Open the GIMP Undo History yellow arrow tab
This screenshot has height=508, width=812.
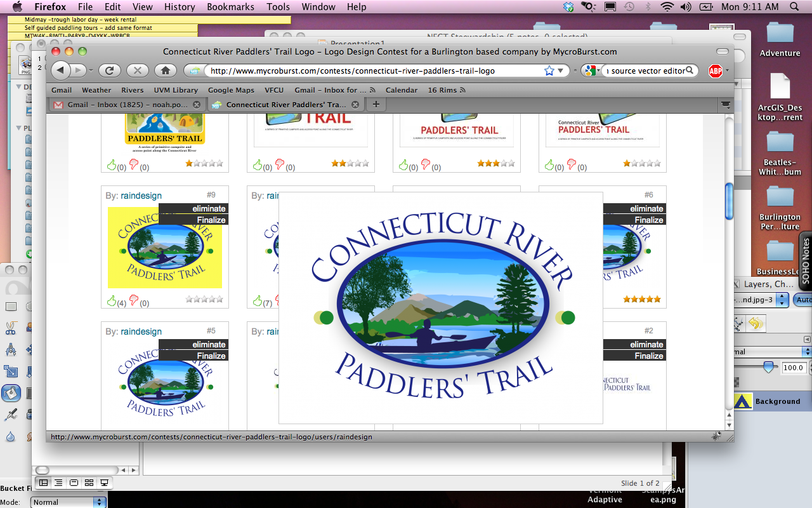point(755,324)
